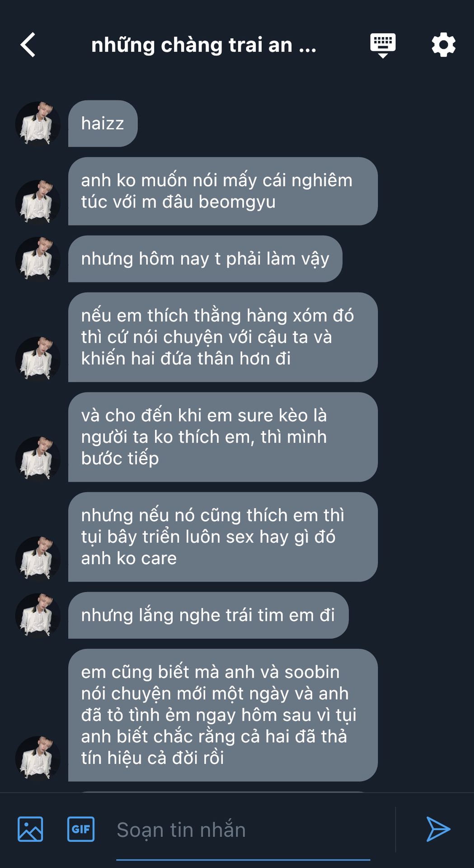474x868 pixels.
Task: Tap avatar next to 'nhưng hôm nay t phải làm vậy'
Action: tap(38, 259)
